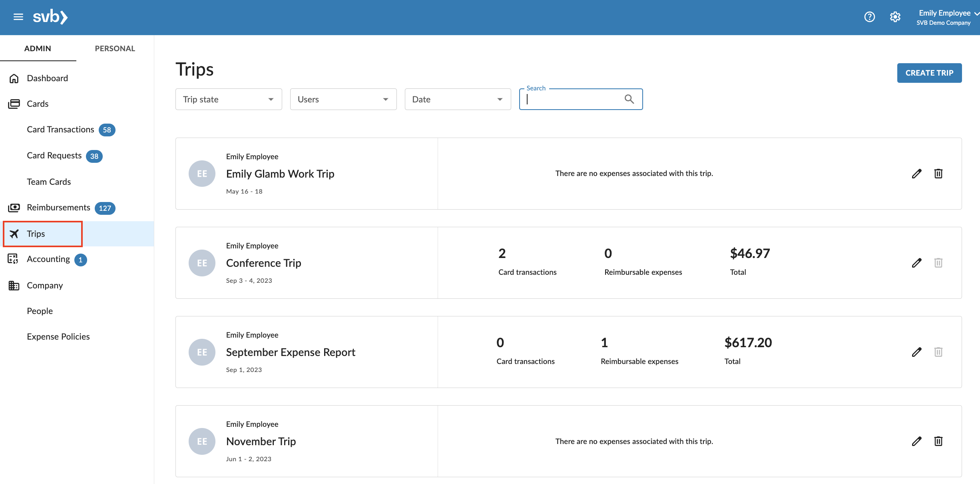Click the CREATE TRIP button
The height and width of the screenshot is (484, 980).
click(929, 73)
